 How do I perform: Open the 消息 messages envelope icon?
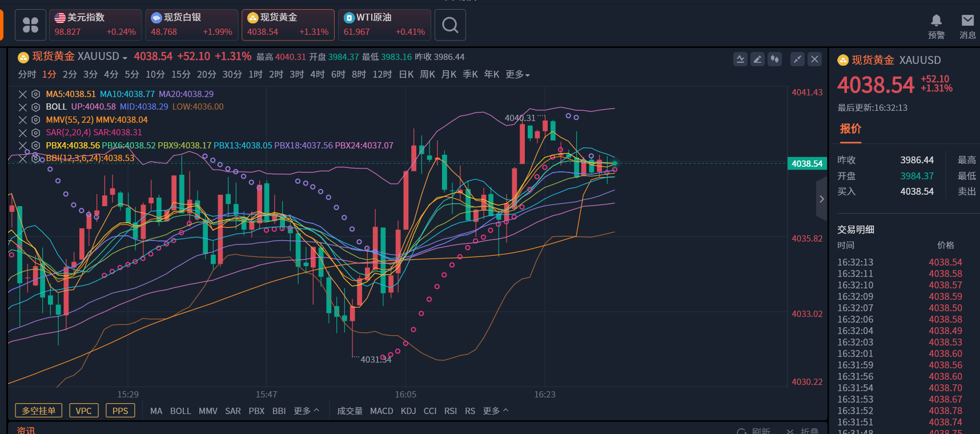(x=967, y=21)
